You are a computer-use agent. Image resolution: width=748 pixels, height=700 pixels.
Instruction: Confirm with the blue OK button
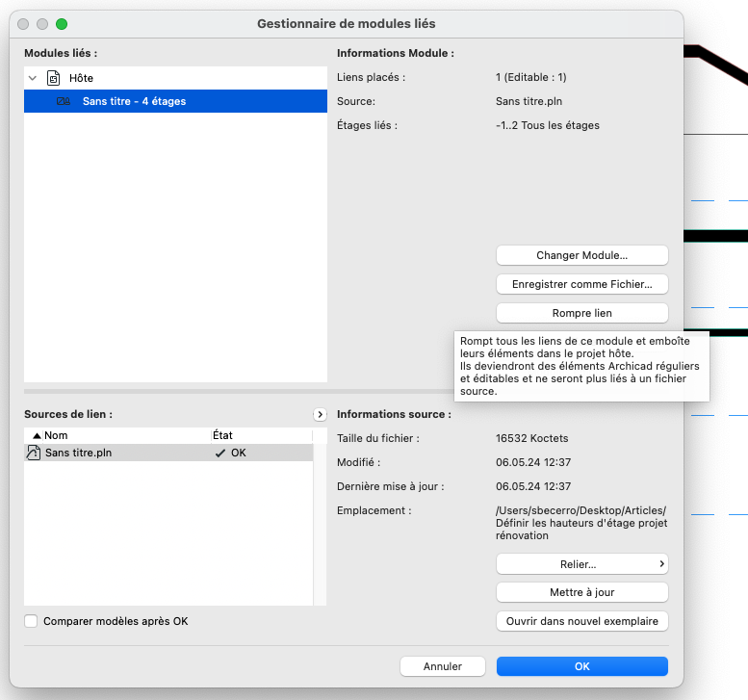point(582,666)
